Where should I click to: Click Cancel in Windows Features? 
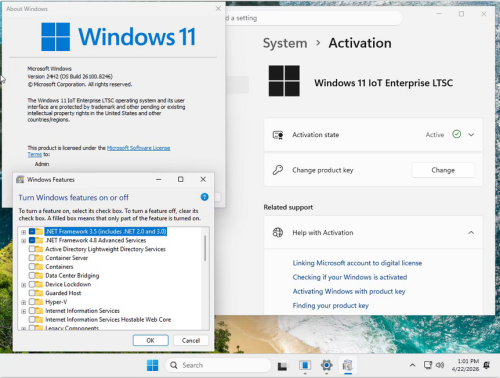[x=191, y=340]
